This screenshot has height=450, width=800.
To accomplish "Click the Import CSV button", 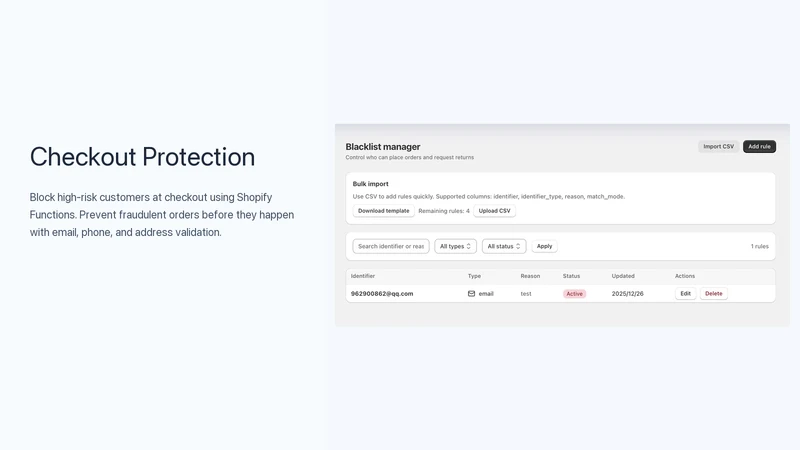I will [x=718, y=146].
